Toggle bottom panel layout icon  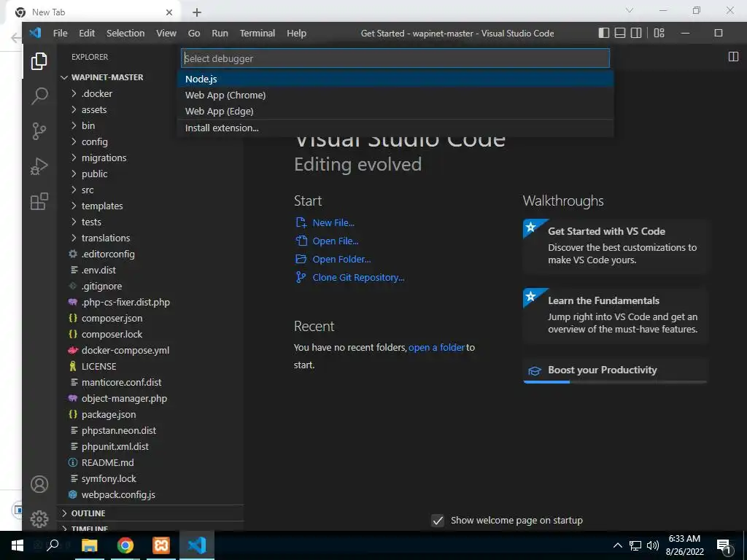620,33
